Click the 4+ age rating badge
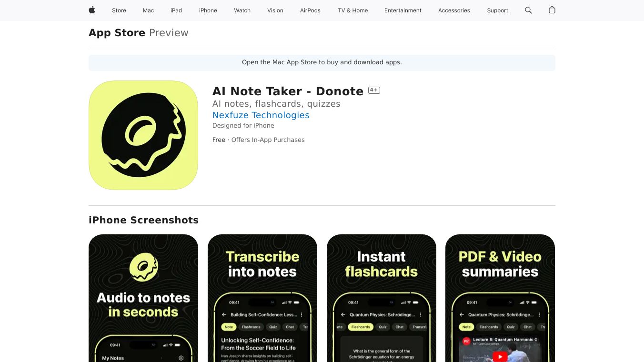 tap(374, 90)
